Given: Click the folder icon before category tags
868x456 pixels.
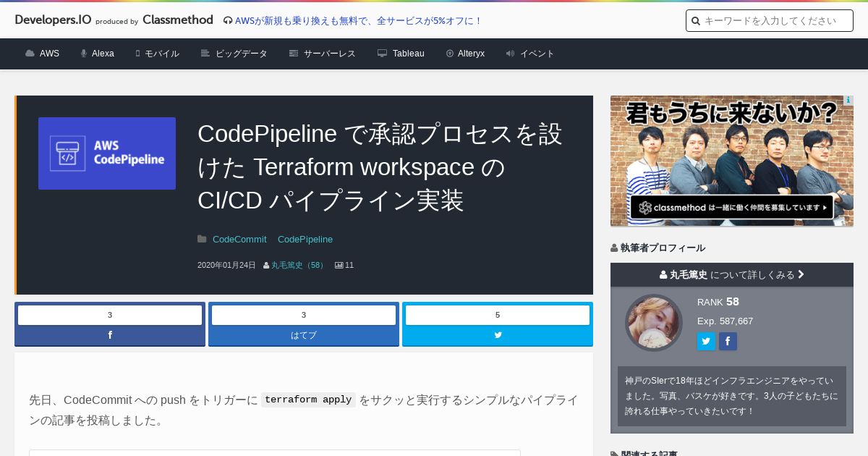Looking at the screenshot, I should [202, 239].
